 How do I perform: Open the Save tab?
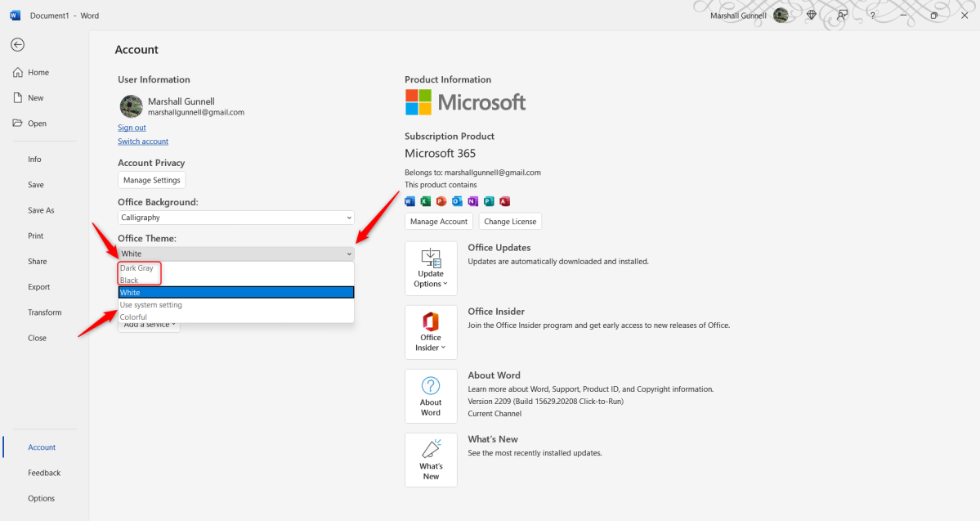tap(36, 185)
